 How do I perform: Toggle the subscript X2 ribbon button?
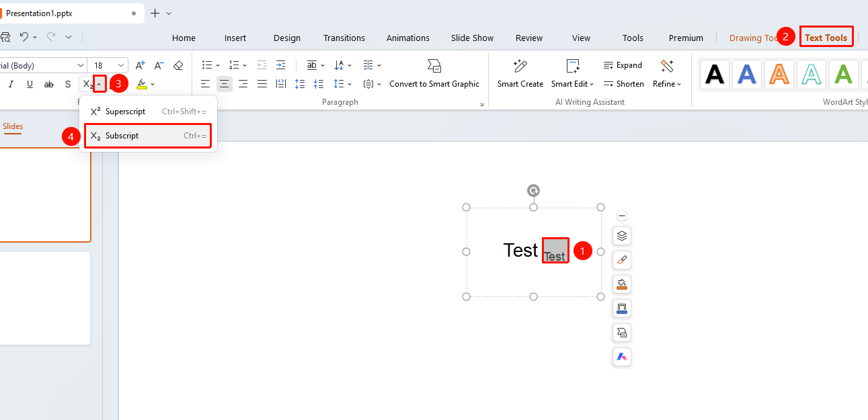87,84
